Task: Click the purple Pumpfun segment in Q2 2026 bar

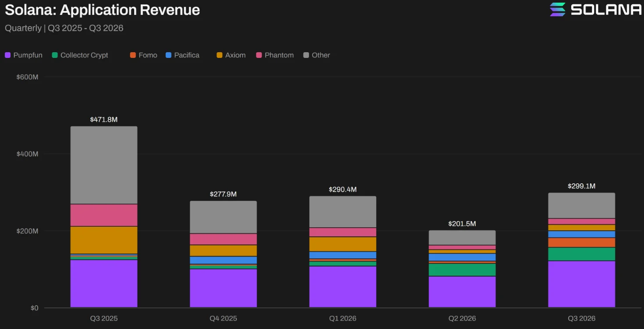Action: pyautogui.click(x=462, y=292)
